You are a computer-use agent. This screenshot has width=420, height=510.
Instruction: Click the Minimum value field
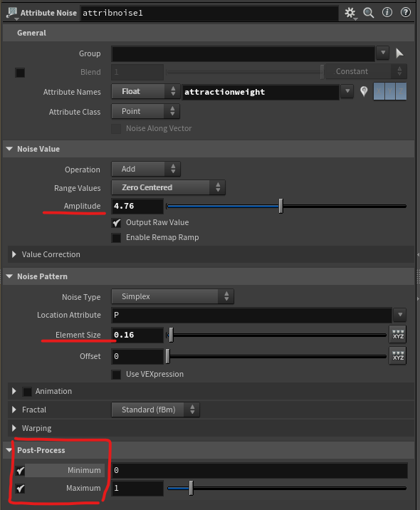point(259,470)
